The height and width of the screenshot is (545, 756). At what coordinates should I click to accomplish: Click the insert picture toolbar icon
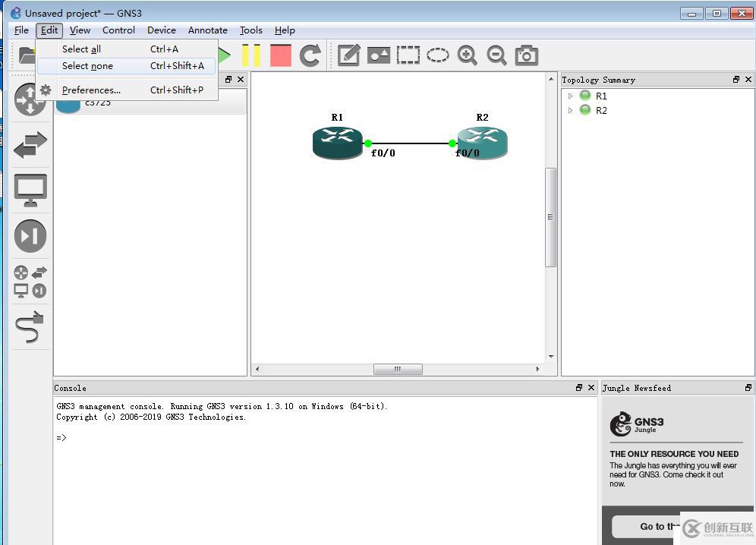tap(378, 55)
